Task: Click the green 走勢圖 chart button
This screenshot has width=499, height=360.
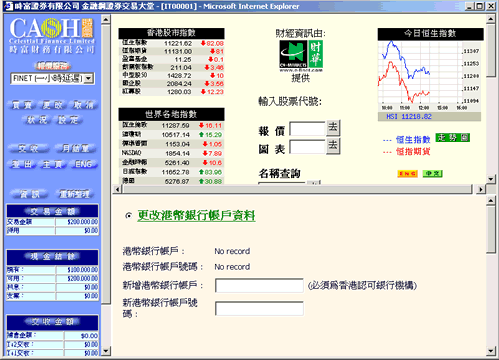Action: pyautogui.click(x=453, y=138)
